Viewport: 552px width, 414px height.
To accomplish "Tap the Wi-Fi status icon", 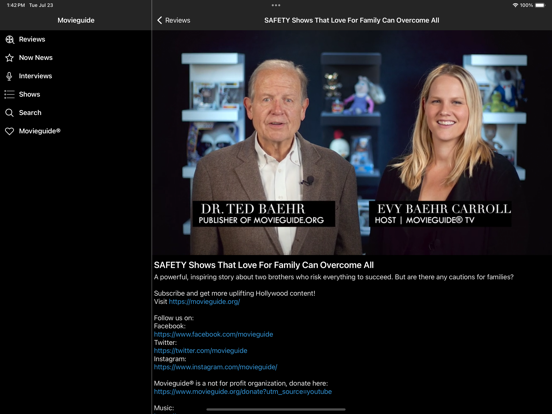I will [x=515, y=5].
